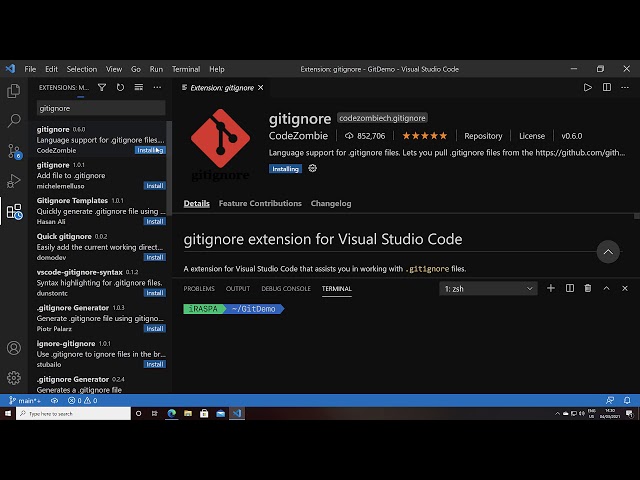Open the Search view in activity bar
This screenshot has width=640, height=480.
pyautogui.click(x=13, y=120)
